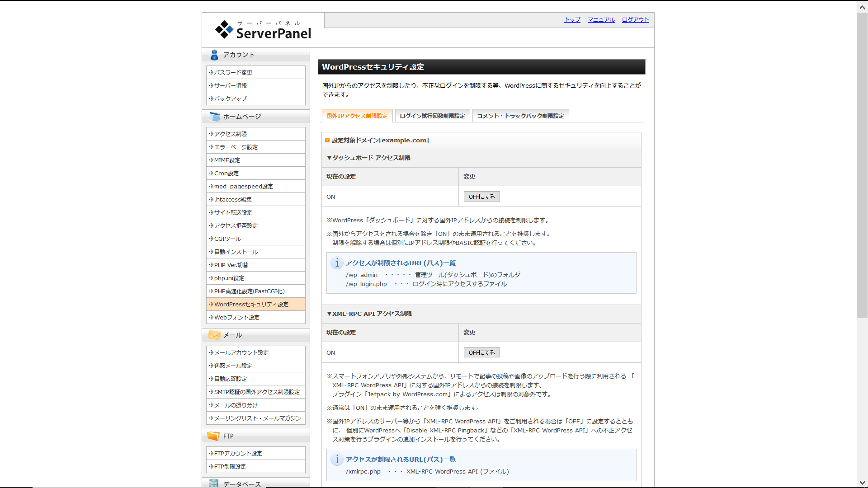The height and width of the screenshot is (488, 868).
Task: Go to the トップ link
Action: [x=572, y=19]
